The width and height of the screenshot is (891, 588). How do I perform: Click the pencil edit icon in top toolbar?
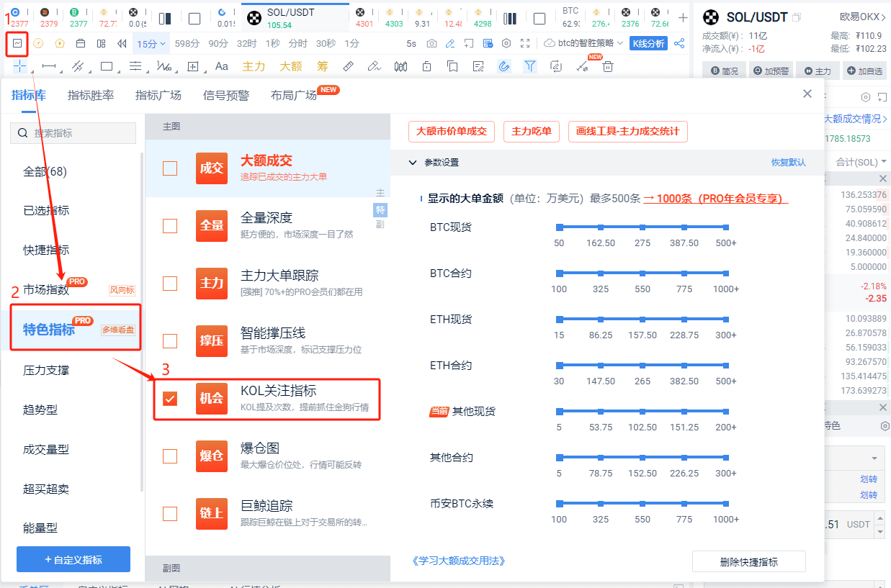click(450, 43)
